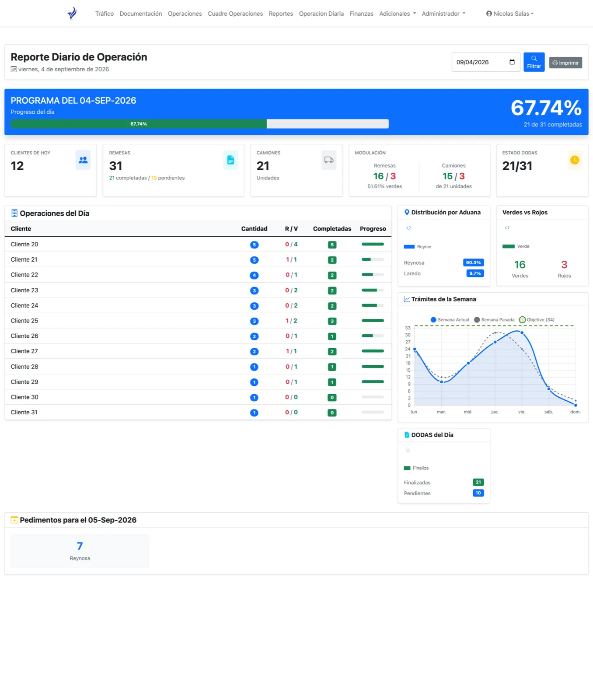Click the DODAS del Día document icon
Viewport: 593px width, 700px height.
pyautogui.click(x=407, y=435)
